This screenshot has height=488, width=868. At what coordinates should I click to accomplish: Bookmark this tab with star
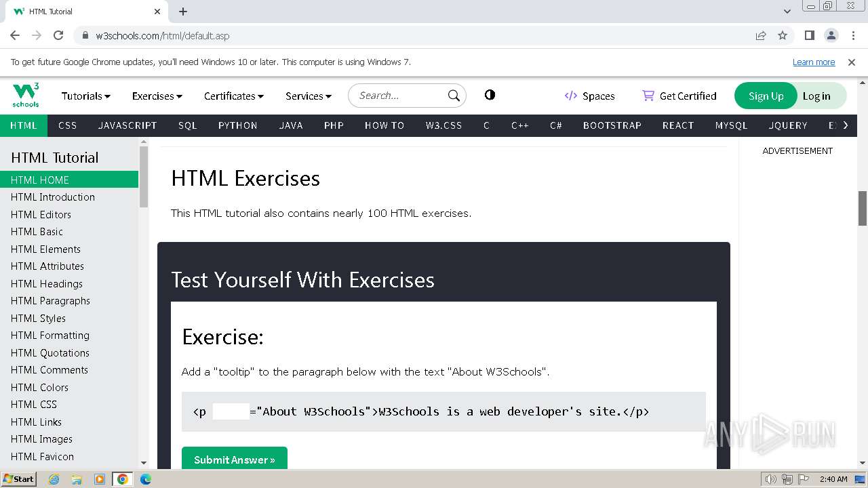coord(783,35)
